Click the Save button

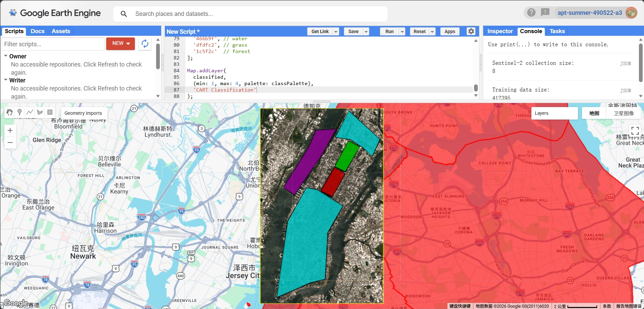click(353, 31)
